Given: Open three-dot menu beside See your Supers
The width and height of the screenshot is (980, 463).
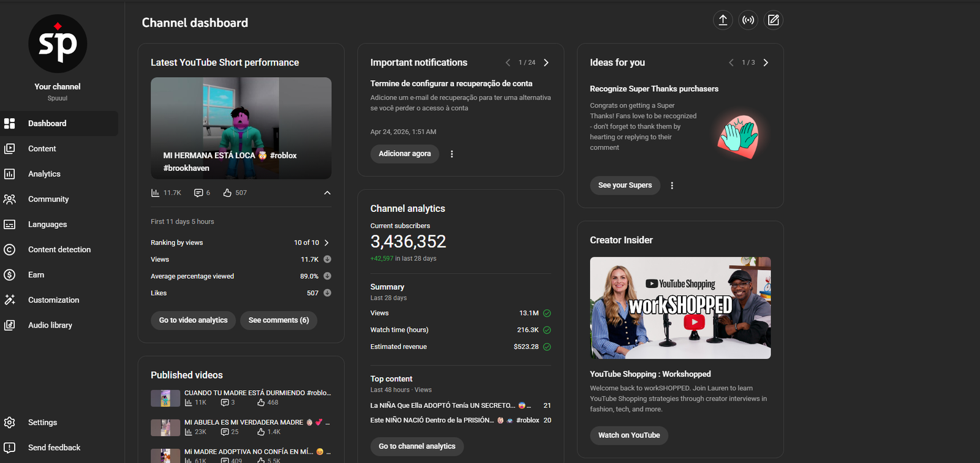Looking at the screenshot, I should pyautogui.click(x=672, y=186).
